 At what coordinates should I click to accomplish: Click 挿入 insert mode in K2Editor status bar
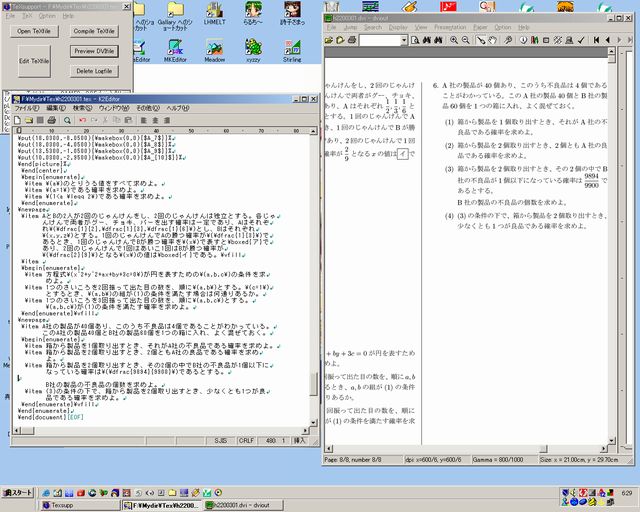[299, 441]
